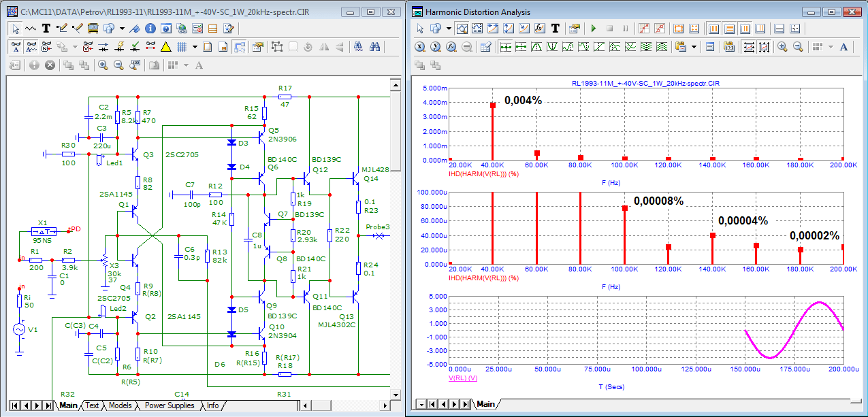
Task: Toggle the orange horizontal-lines layout icon
Action: pyautogui.click(x=729, y=29)
